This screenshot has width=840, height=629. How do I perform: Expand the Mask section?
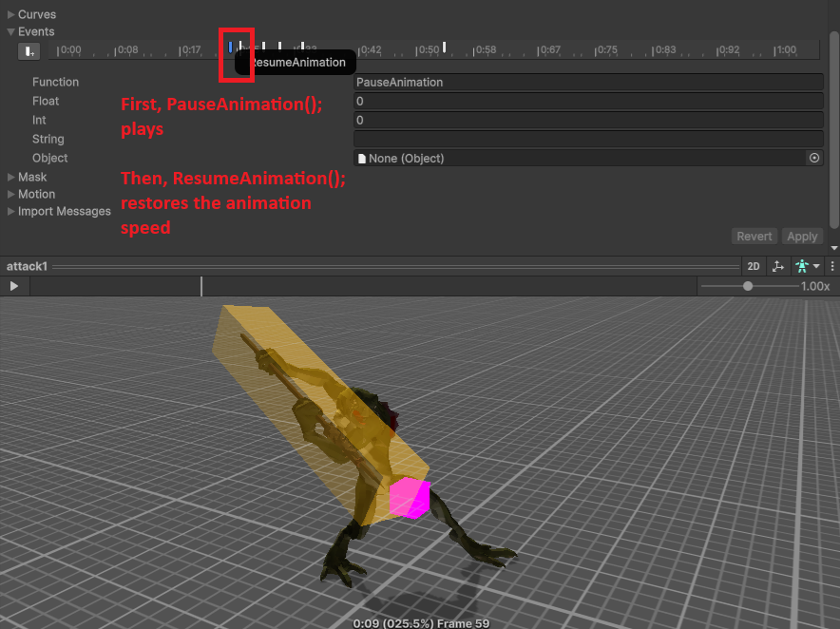click(x=11, y=178)
